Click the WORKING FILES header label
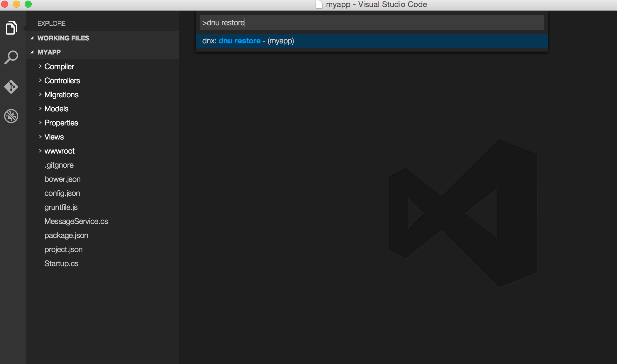This screenshot has width=617, height=364. [x=63, y=38]
